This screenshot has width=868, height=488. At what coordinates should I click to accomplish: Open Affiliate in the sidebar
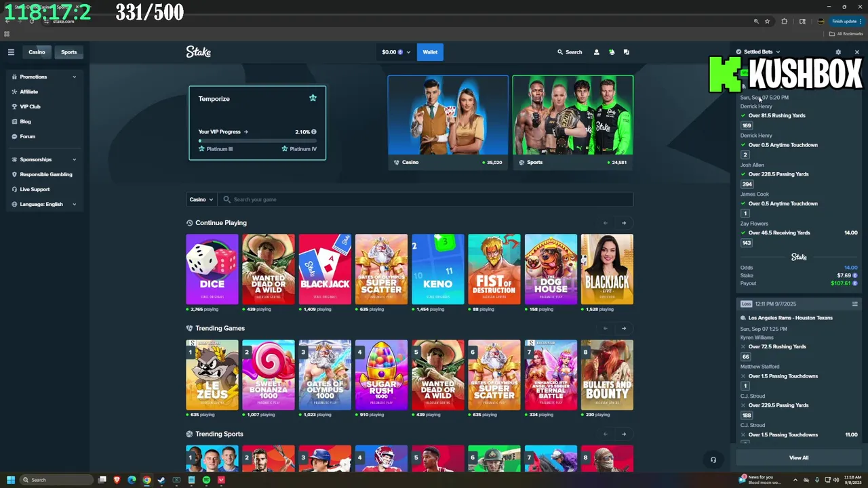coord(28,91)
